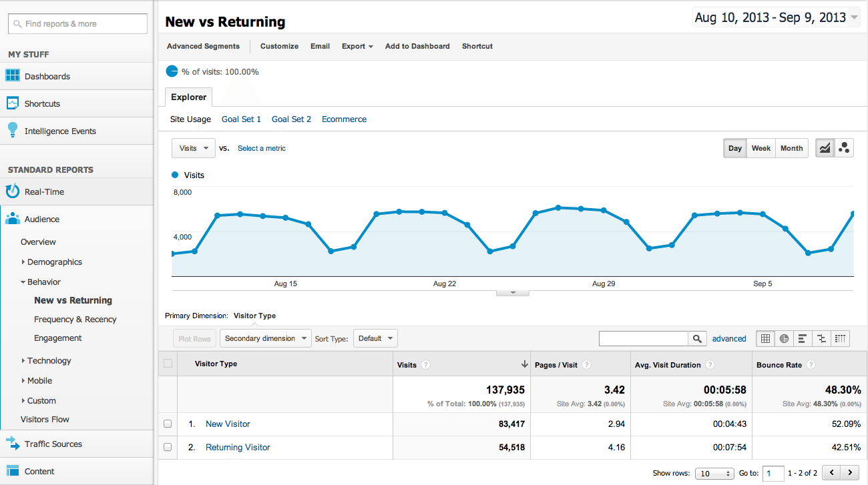Image resolution: width=868 pixels, height=485 pixels.
Task: Expand the Demographics section in sidebar
Action: pyautogui.click(x=54, y=262)
